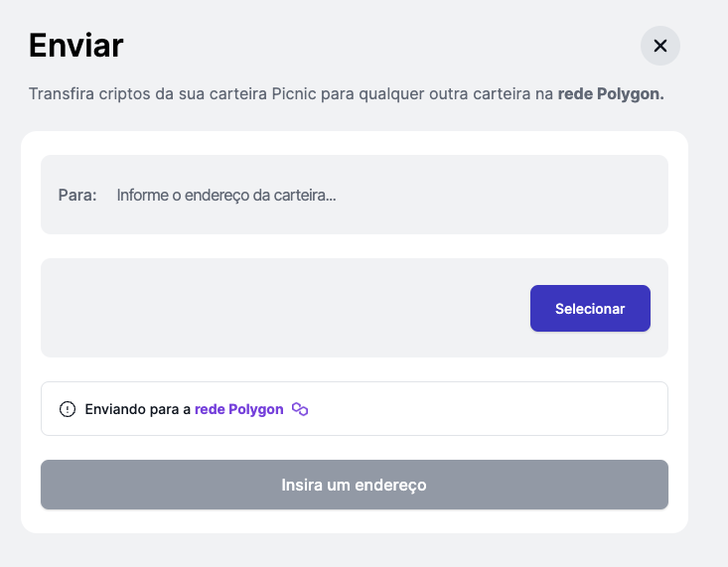
Task: Click the 'Para:' label
Action: coord(77,195)
